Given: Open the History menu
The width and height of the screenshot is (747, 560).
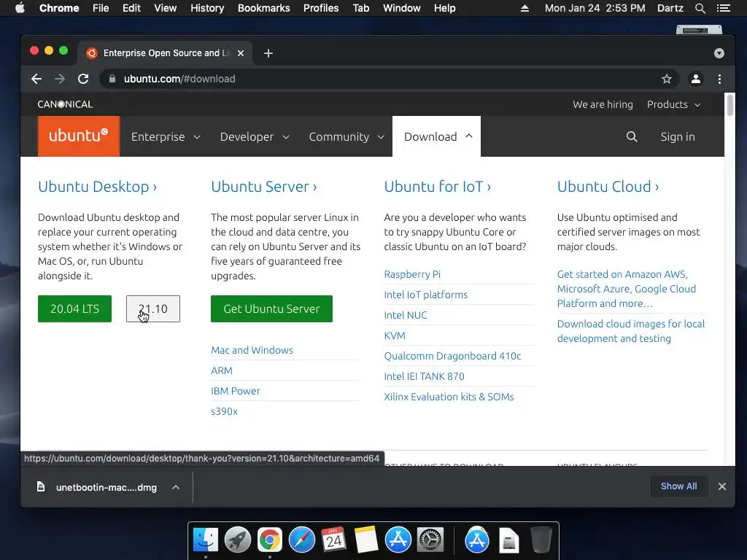Looking at the screenshot, I should click(x=206, y=8).
